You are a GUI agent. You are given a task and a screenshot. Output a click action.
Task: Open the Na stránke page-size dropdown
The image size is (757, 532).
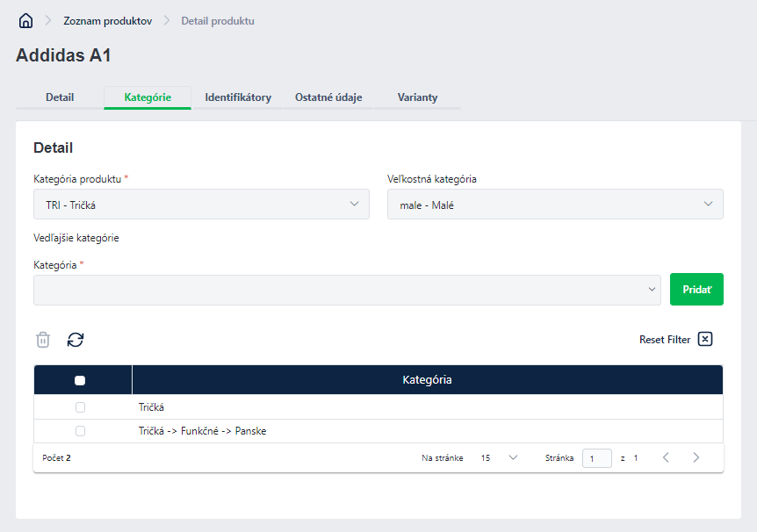click(x=499, y=457)
